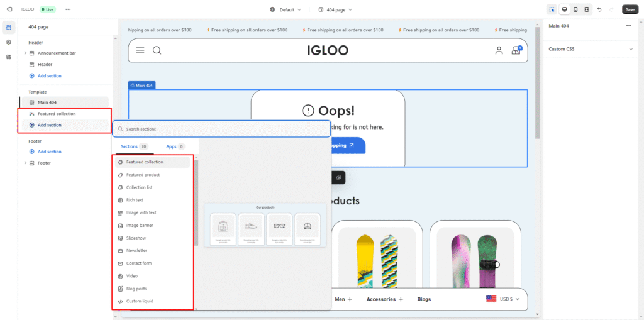Open the hamburger menu in store preview
Viewport: 644px width, 320px height.
point(140,50)
